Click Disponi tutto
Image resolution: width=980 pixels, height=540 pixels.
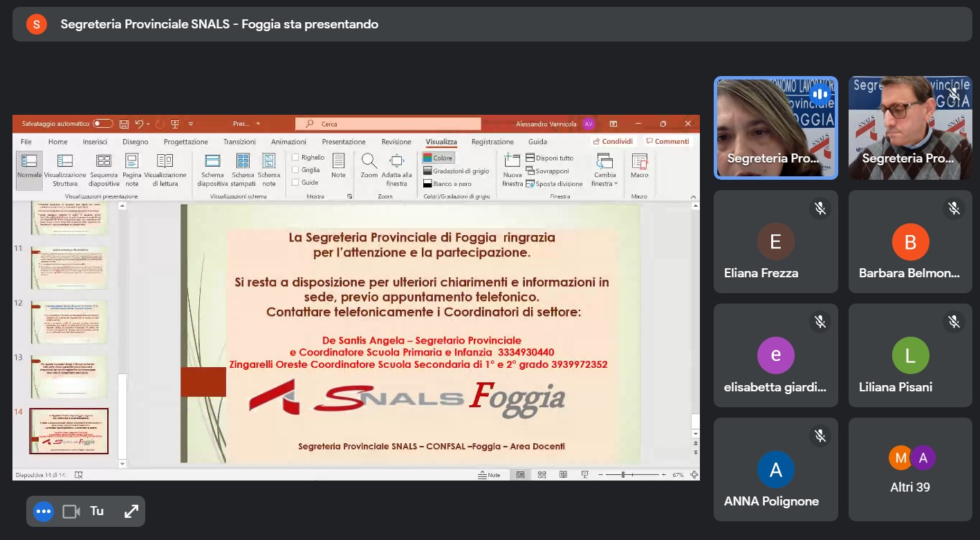click(550, 158)
